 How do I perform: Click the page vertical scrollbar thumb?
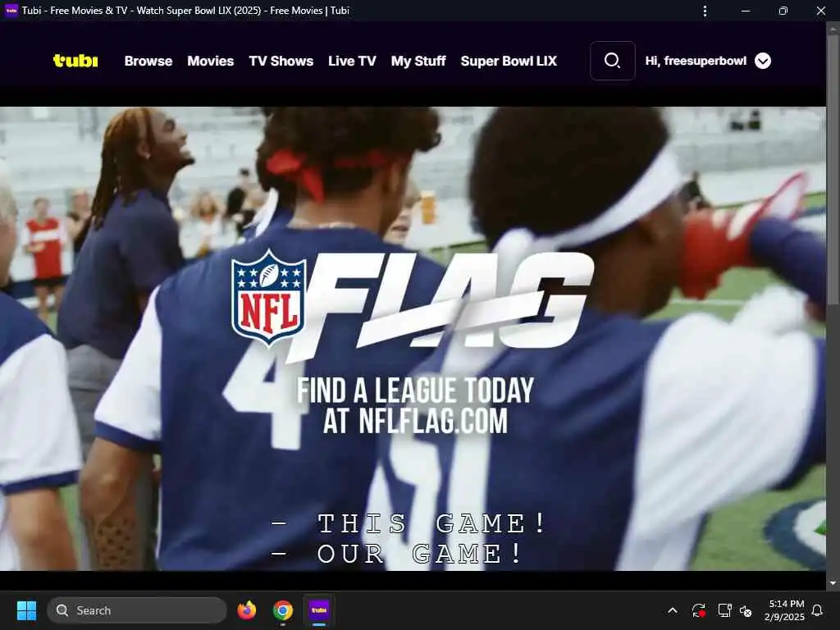click(833, 169)
